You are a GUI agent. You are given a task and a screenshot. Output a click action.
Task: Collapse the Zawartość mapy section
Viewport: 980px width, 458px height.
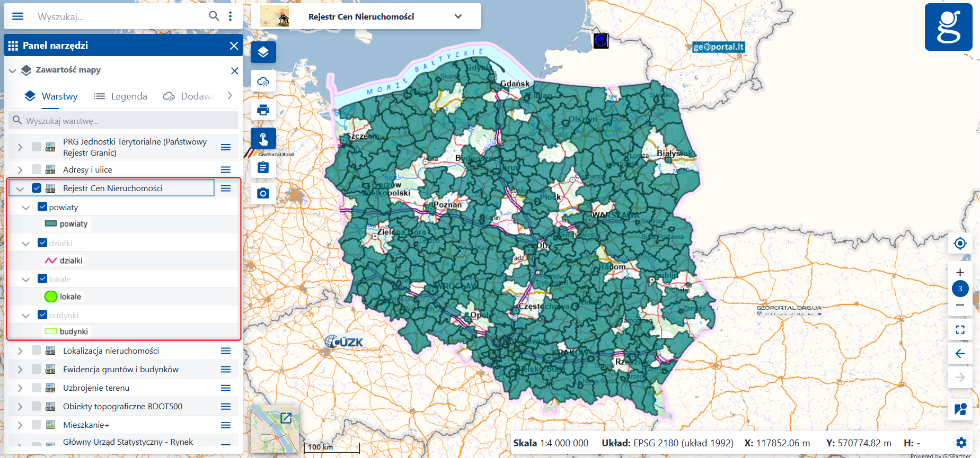click(x=12, y=70)
